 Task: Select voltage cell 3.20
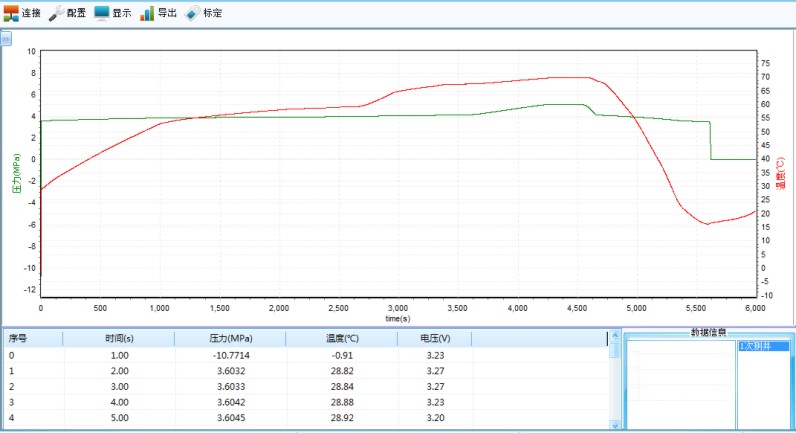tap(436, 418)
